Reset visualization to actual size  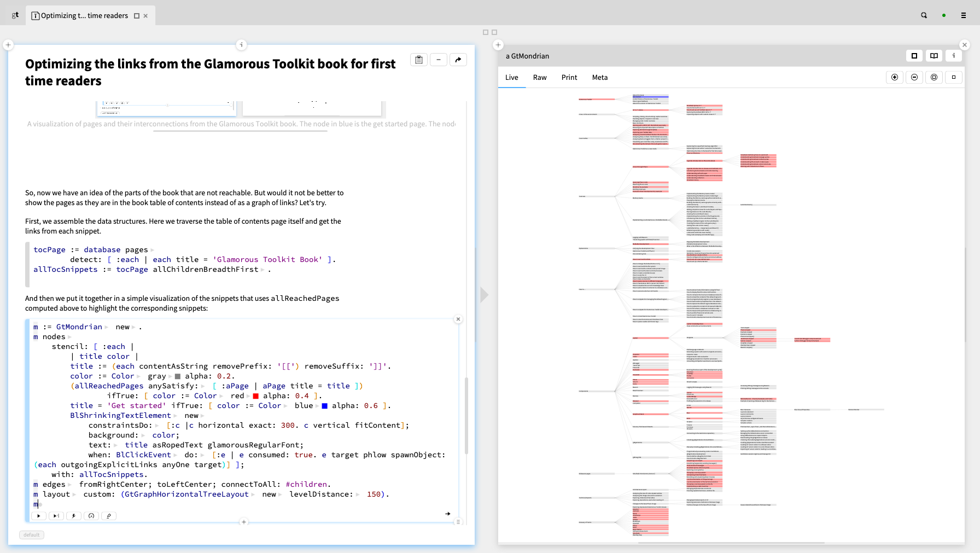954,77
